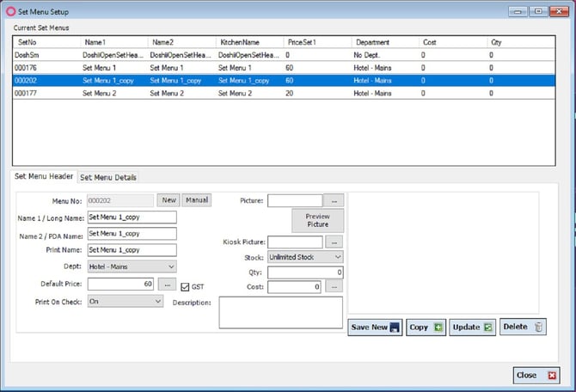This screenshot has width=576, height=392.
Task: Open the Print On Check dropdown
Action: click(x=126, y=302)
